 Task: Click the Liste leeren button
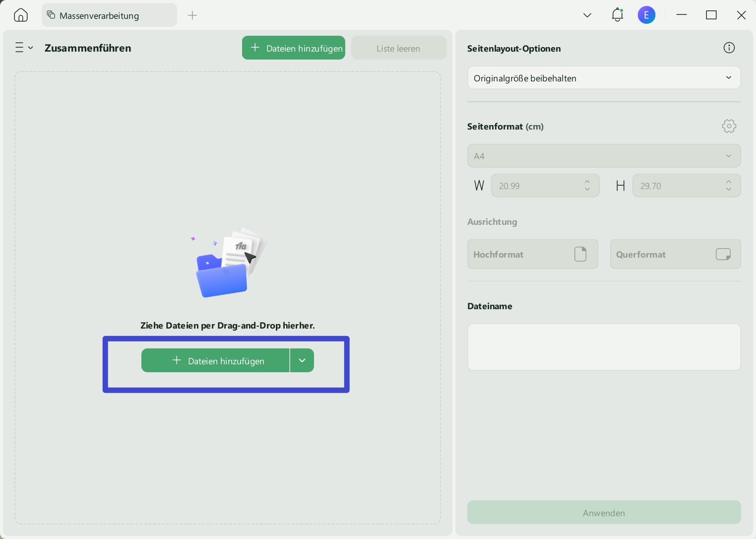[398, 48]
